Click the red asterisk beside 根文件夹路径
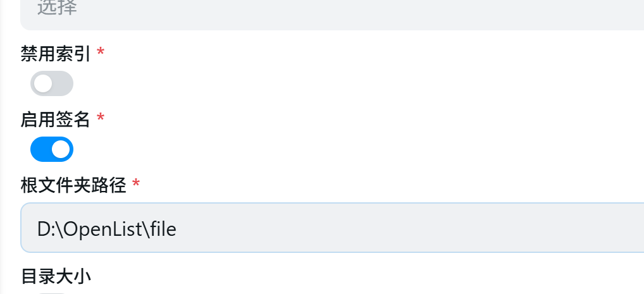644x294 pixels. 136,185
